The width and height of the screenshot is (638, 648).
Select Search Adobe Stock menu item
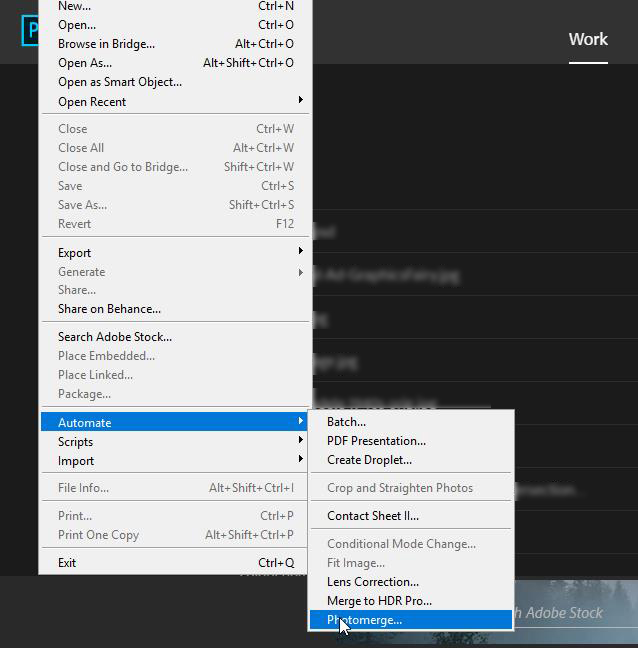115,337
